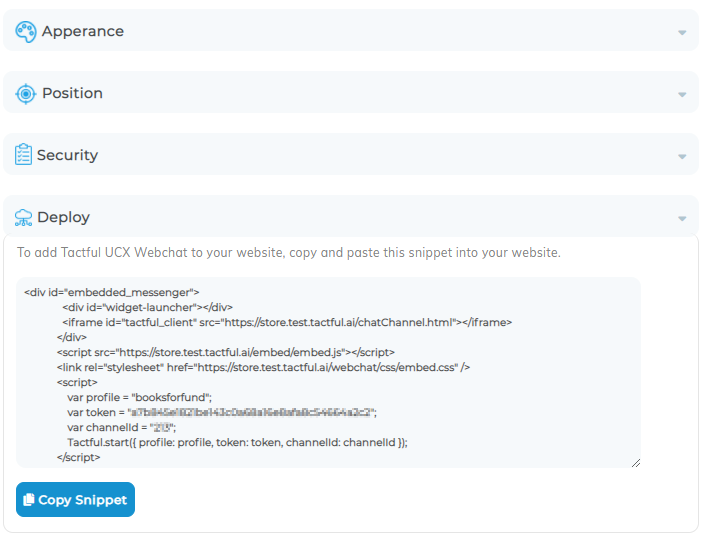Click the Tactful.start line in snippet

tap(237, 443)
